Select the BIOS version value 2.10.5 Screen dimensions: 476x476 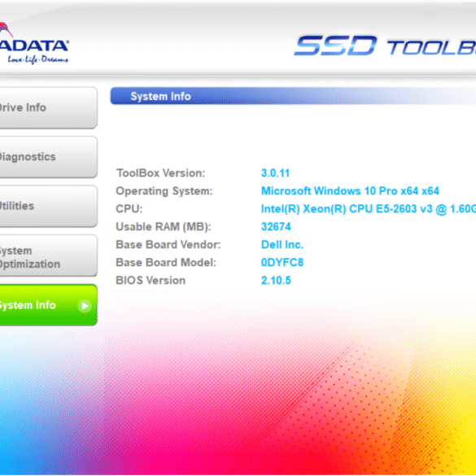(x=276, y=281)
